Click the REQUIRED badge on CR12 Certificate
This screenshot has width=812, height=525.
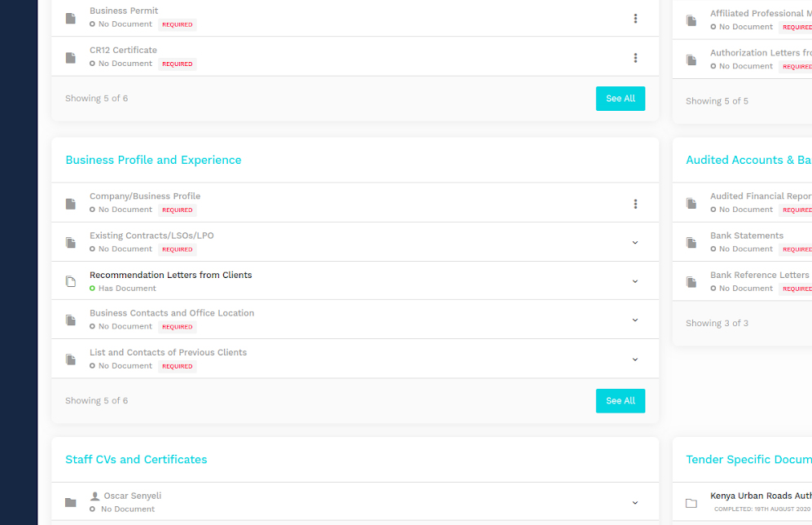(177, 64)
